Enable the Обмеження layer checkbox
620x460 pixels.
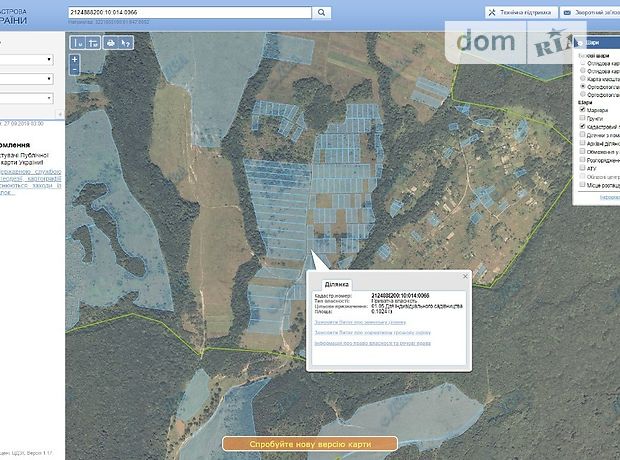(582, 151)
